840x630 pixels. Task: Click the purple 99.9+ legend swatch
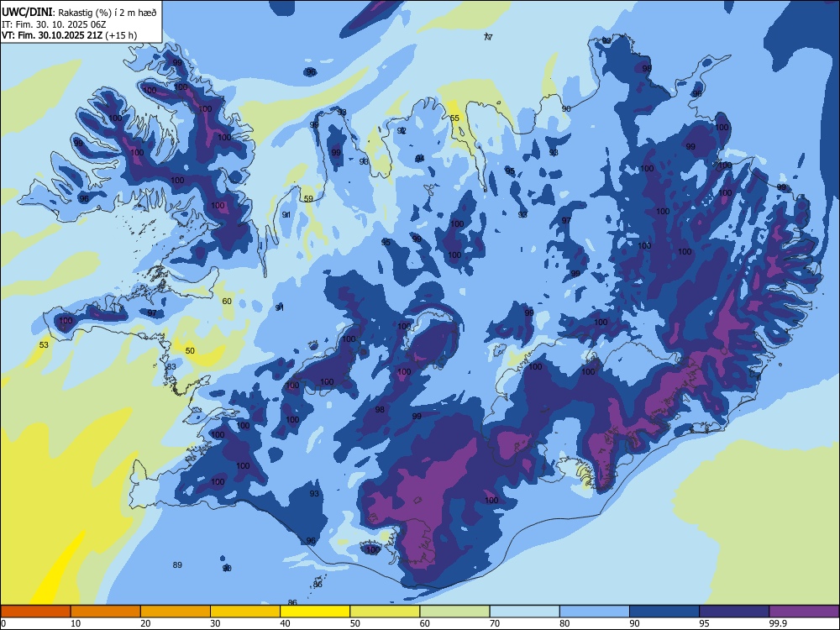pos(804,612)
